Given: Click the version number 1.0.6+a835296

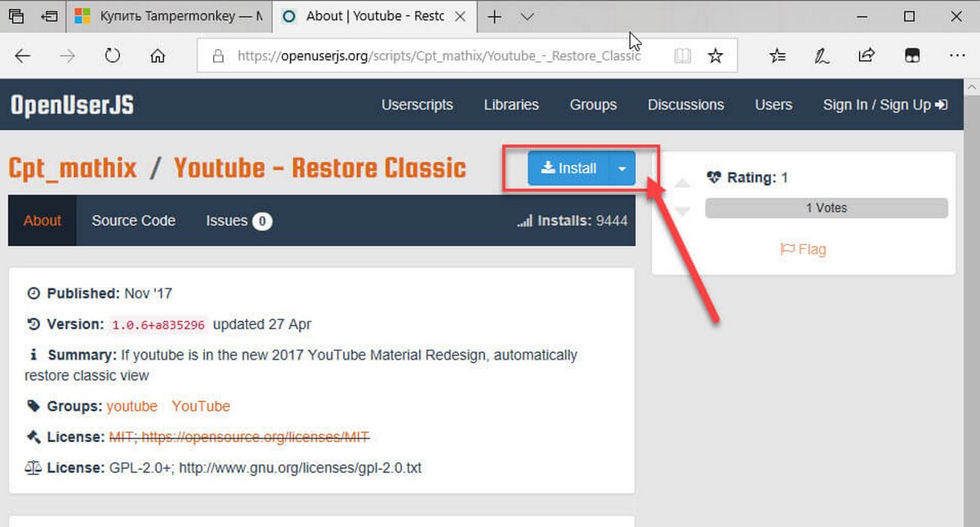Looking at the screenshot, I should pos(159,324).
